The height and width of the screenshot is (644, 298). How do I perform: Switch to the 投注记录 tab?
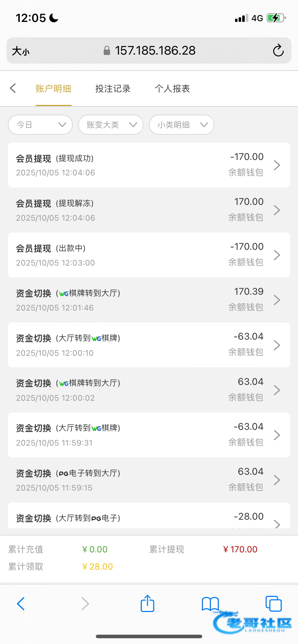click(x=113, y=89)
